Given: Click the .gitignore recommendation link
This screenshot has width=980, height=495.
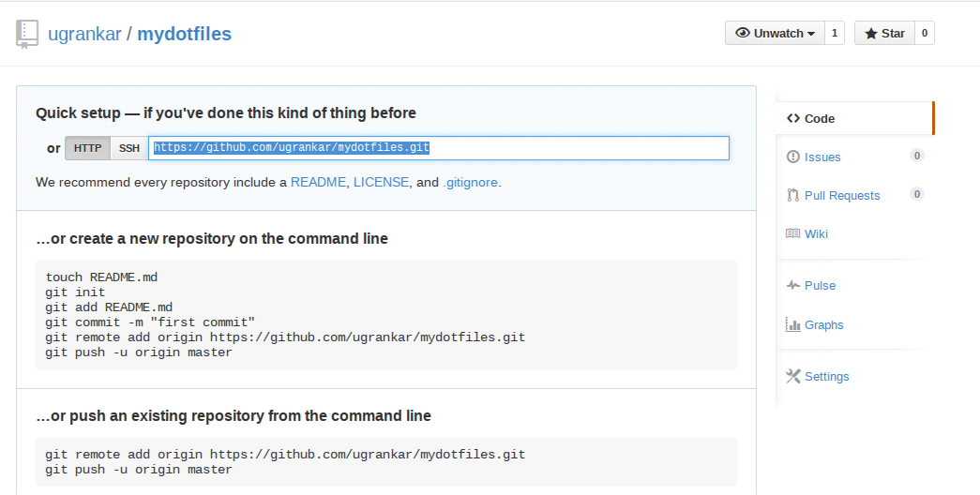Looking at the screenshot, I should [470, 183].
